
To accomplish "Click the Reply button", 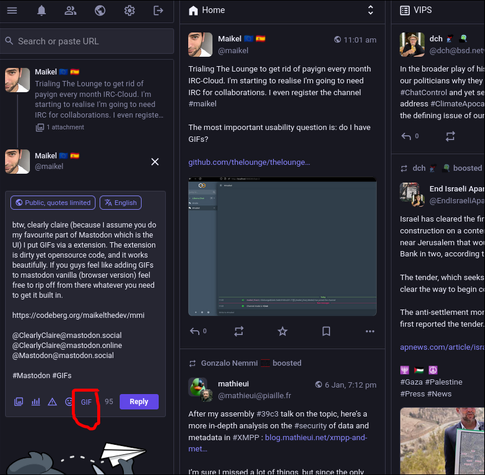I will (139, 402).
